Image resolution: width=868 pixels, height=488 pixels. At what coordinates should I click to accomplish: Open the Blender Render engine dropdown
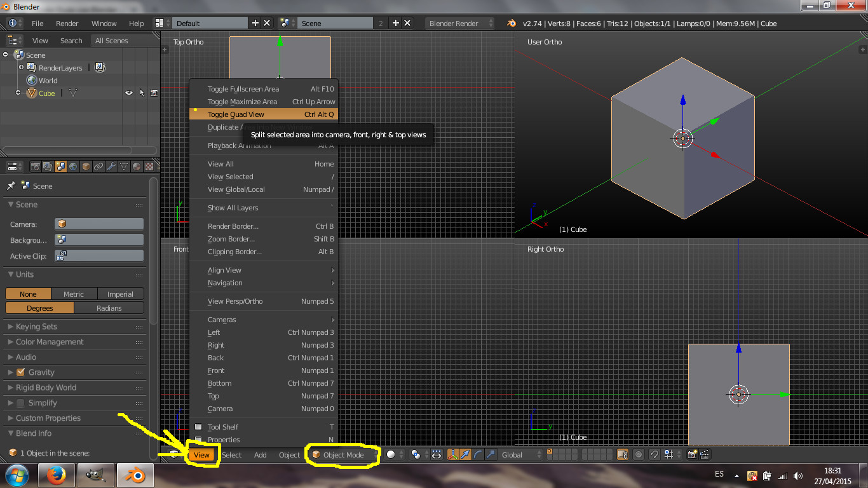[461, 24]
